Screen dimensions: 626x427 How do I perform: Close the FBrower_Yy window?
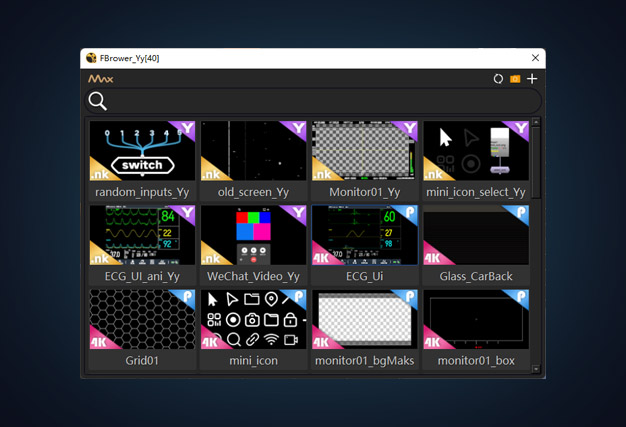[x=535, y=58]
